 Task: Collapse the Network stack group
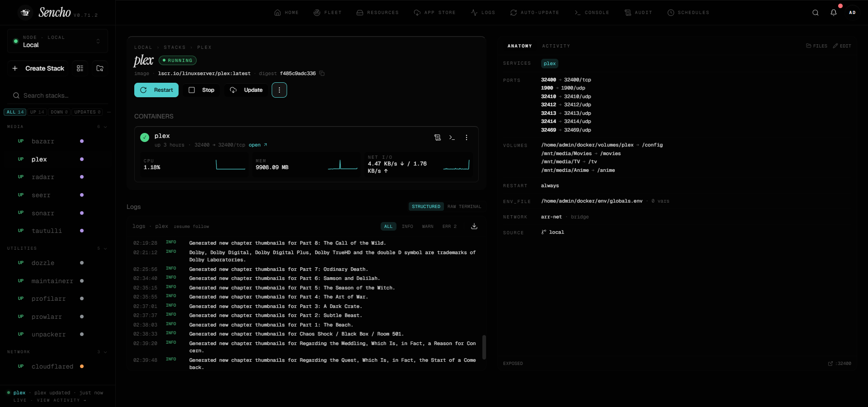click(105, 352)
